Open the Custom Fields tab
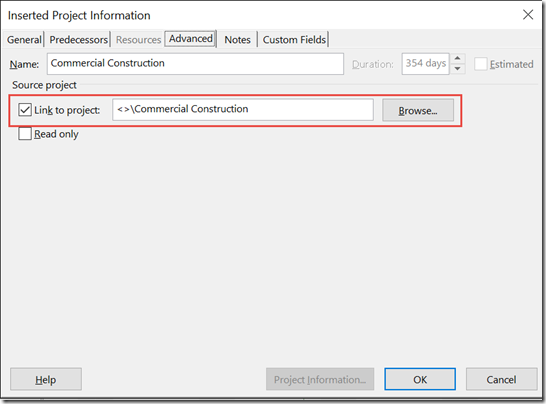The height and width of the screenshot is (404, 546). pyautogui.click(x=294, y=40)
